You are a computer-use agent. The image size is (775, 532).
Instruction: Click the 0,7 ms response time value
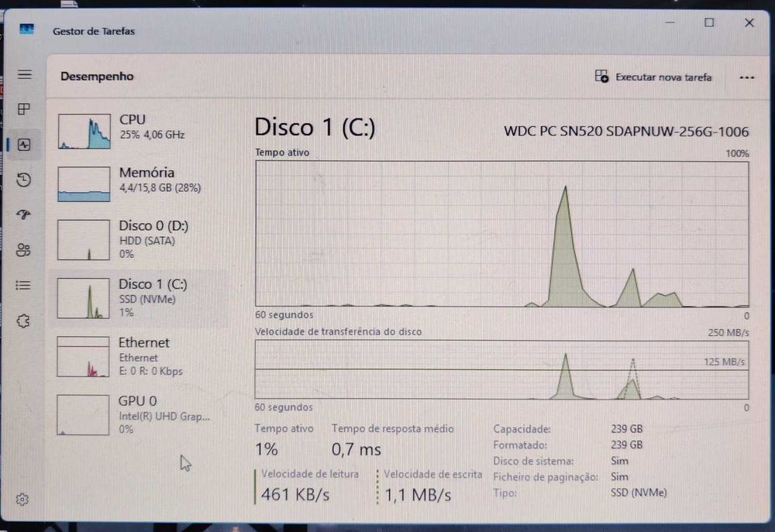356,449
